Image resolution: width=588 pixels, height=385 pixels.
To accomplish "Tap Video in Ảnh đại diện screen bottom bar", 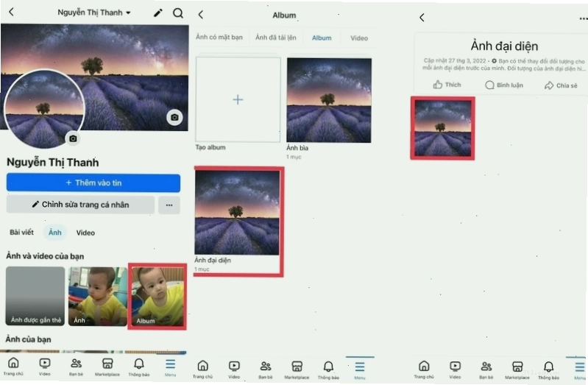I will tap(455, 370).
